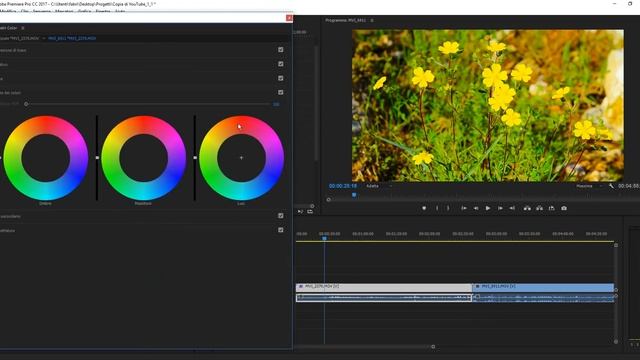Click the Go to Out point icon
Image resolution: width=640 pixels, height=360 pixels.
tap(512, 208)
